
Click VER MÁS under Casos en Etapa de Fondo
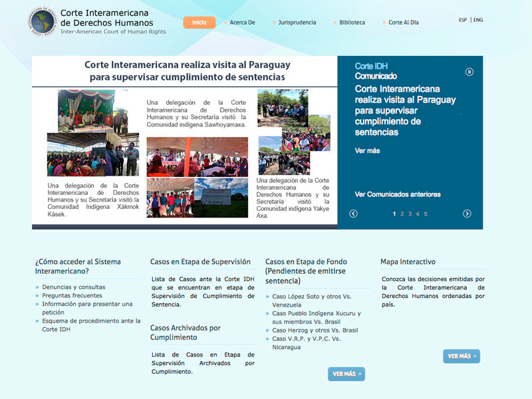(x=346, y=374)
